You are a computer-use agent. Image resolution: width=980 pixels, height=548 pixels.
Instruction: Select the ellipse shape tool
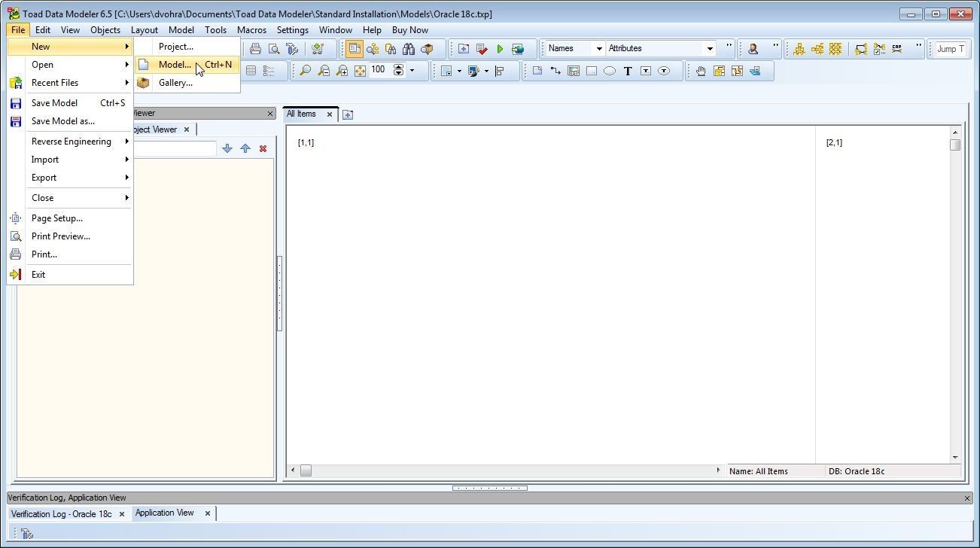tap(610, 71)
